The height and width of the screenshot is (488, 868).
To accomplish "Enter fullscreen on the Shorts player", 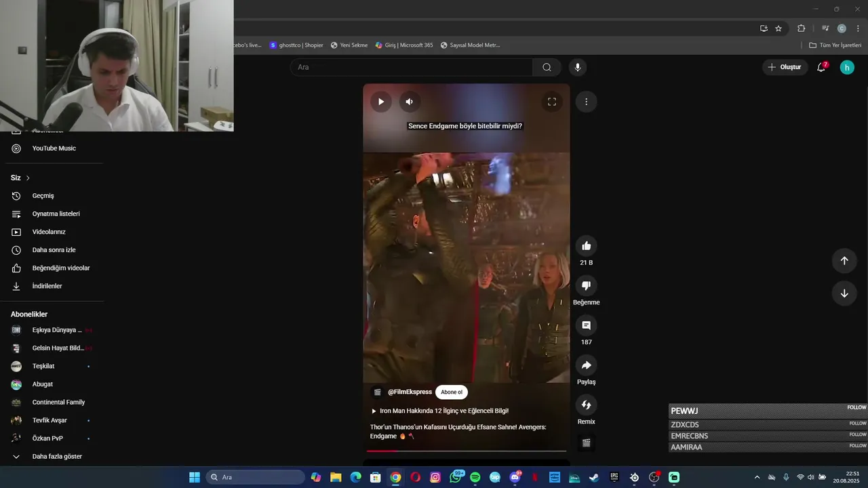I will (552, 102).
